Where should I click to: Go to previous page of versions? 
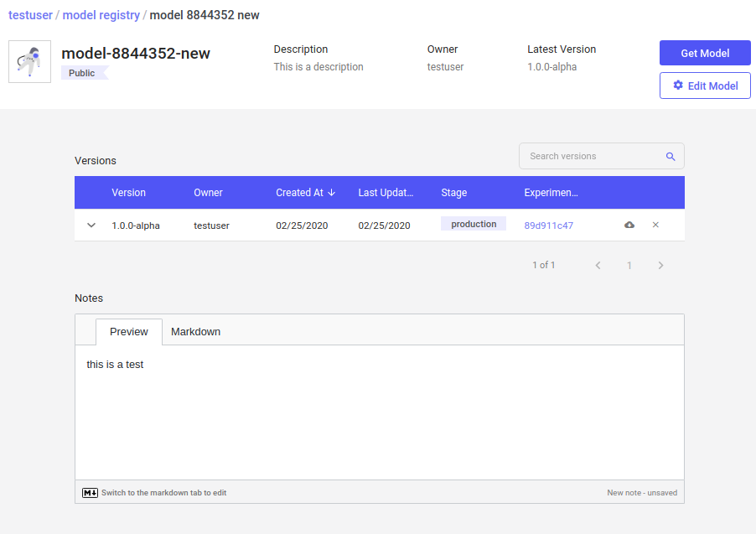598,265
